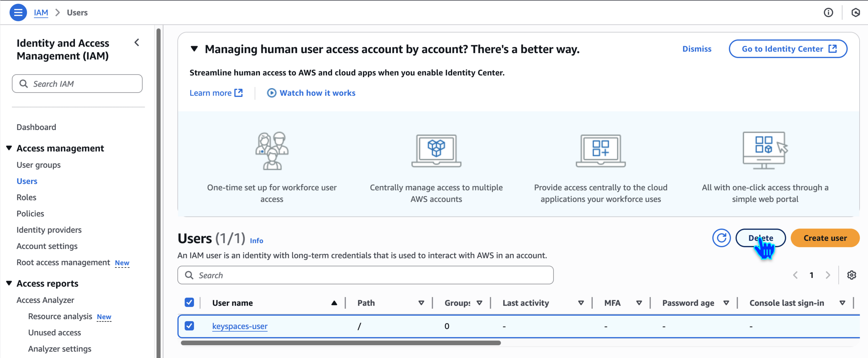Sort by User name ascending arrow
Viewport: 868px width, 358px height.
[334, 303]
